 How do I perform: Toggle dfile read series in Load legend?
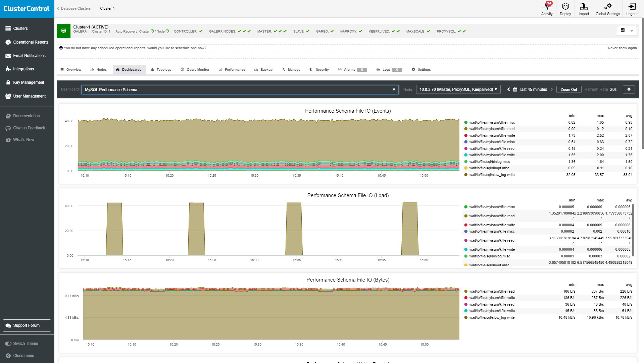click(492, 216)
